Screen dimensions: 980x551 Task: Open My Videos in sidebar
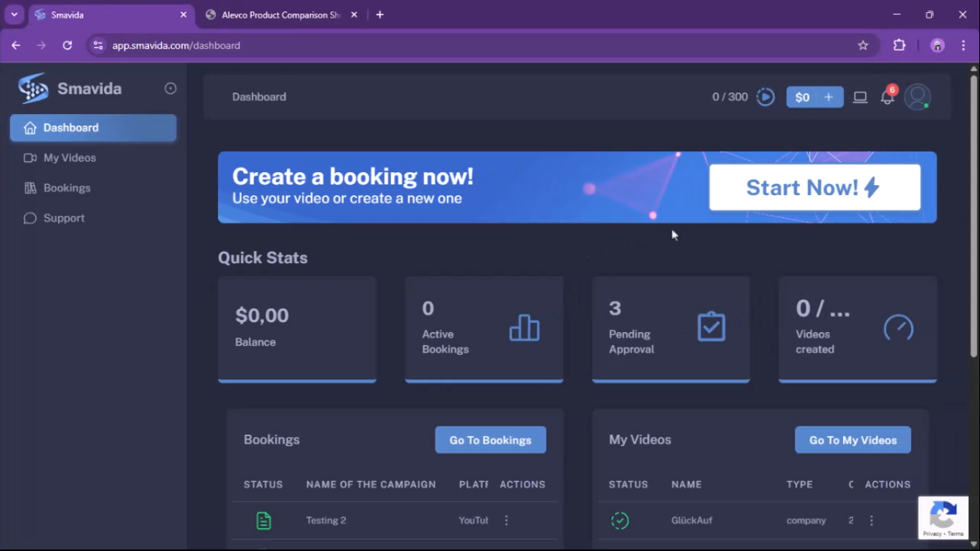69,158
